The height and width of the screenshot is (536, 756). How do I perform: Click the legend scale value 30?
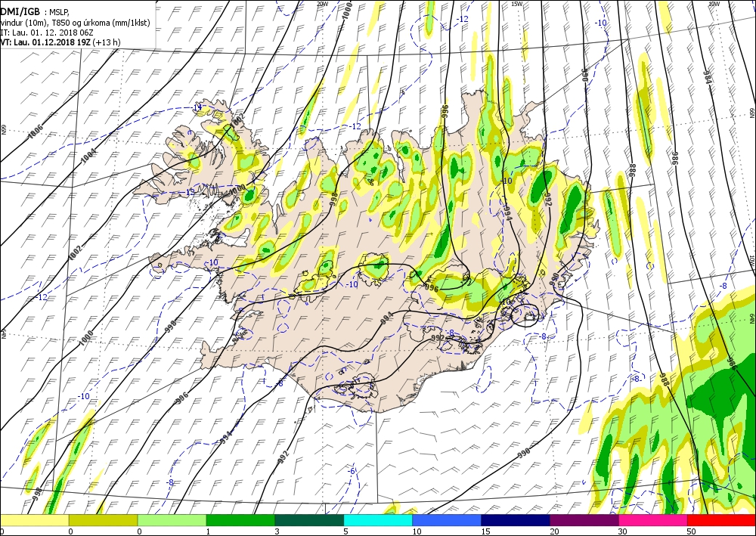623,531
